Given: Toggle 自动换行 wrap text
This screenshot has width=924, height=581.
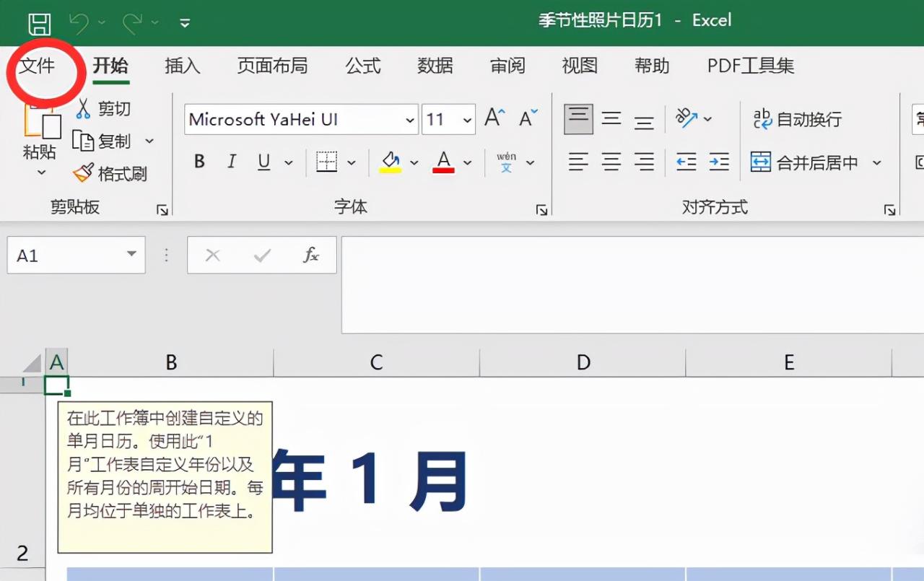Looking at the screenshot, I should (x=797, y=119).
